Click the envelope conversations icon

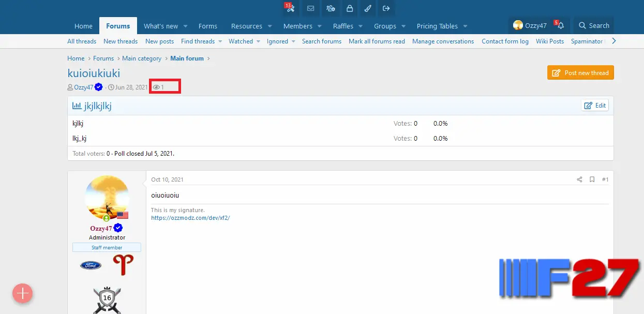310,8
